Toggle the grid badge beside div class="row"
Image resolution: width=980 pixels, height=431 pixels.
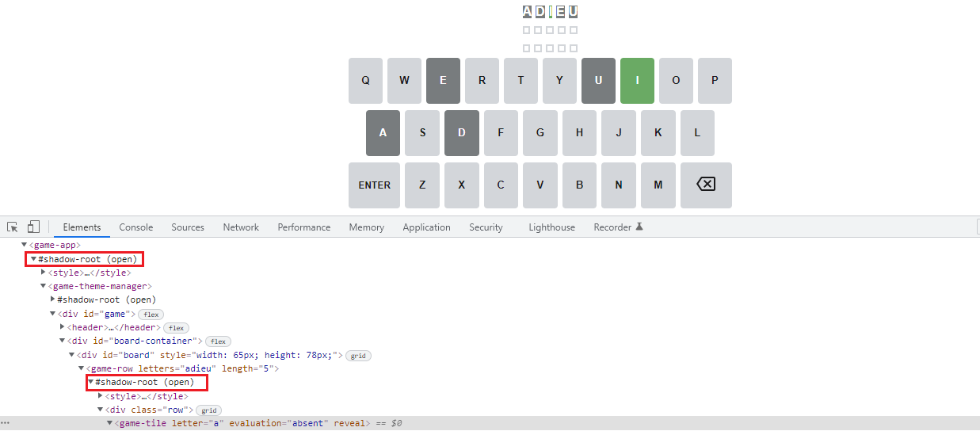(209, 410)
